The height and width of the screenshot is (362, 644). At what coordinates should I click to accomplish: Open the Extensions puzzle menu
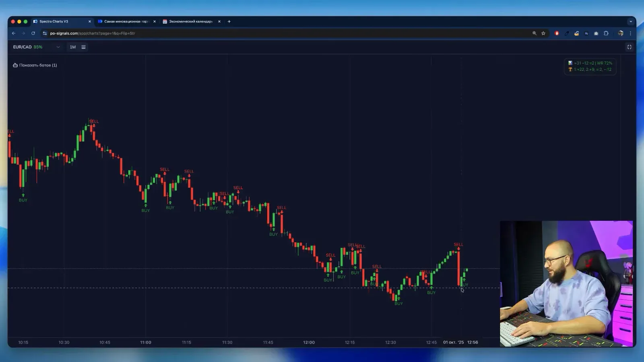coord(606,33)
